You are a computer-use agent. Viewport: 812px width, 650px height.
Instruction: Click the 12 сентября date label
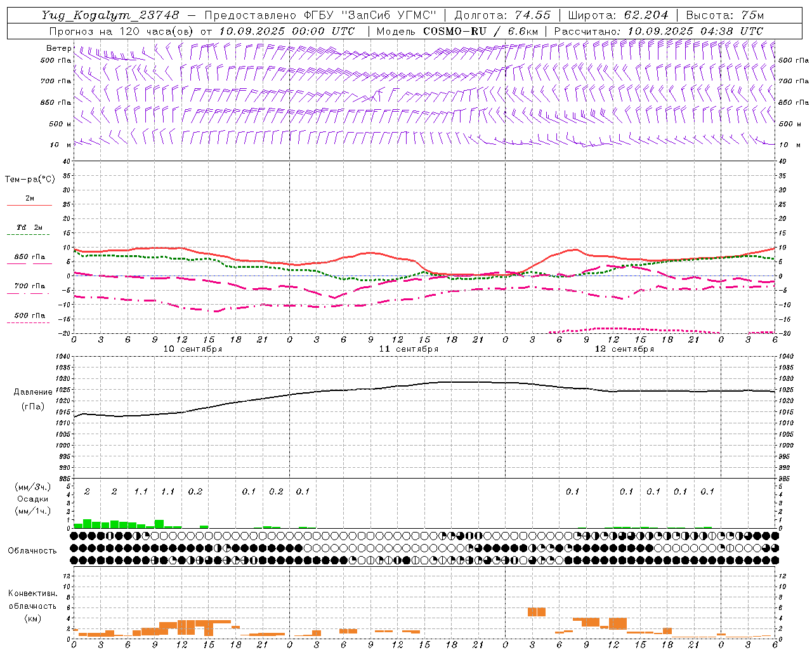point(624,349)
